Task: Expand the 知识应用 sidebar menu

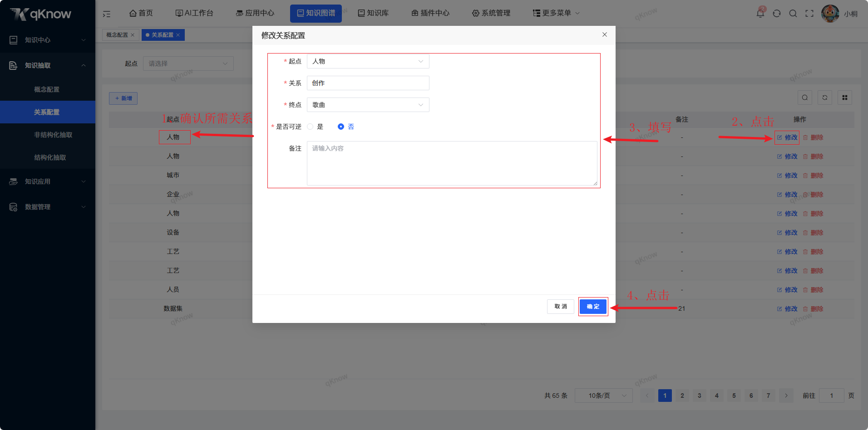Action: click(x=48, y=181)
